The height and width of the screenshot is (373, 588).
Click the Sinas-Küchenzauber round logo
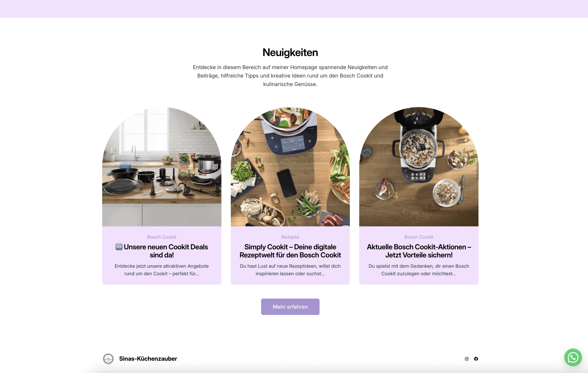pyautogui.click(x=108, y=359)
